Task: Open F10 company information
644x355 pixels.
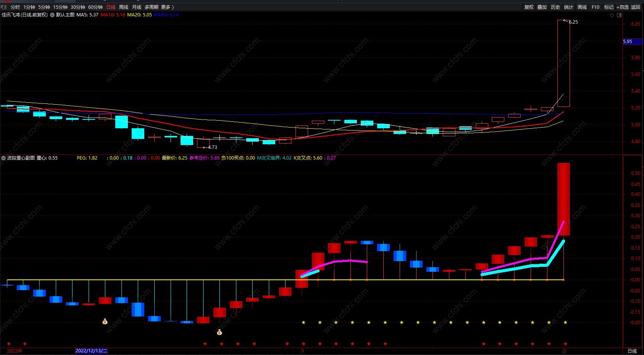Action: click(x=596, y=7)
